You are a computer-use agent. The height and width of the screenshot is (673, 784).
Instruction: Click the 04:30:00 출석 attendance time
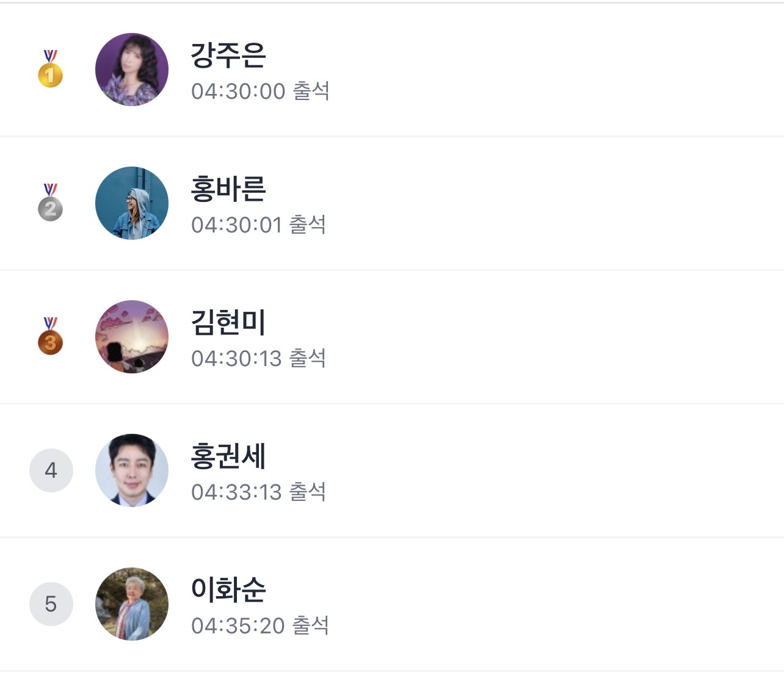point(260,92)
